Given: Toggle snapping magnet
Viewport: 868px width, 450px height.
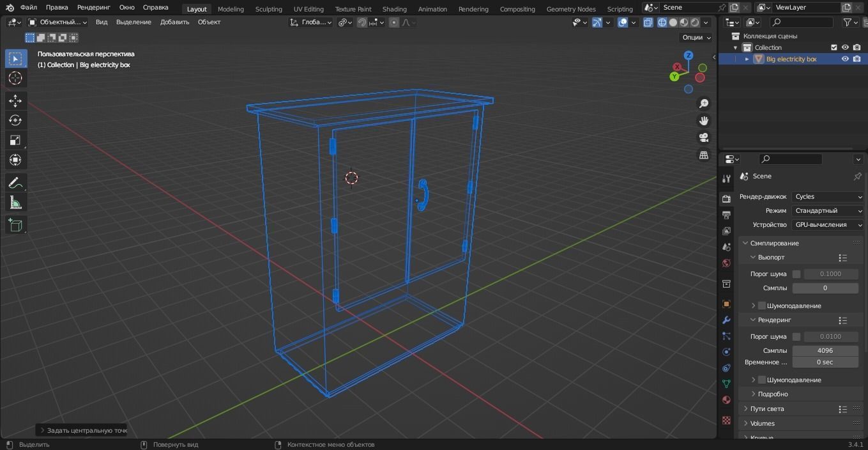Looking at the screenshot, I should pyautogui.click(x=362, y=22).
